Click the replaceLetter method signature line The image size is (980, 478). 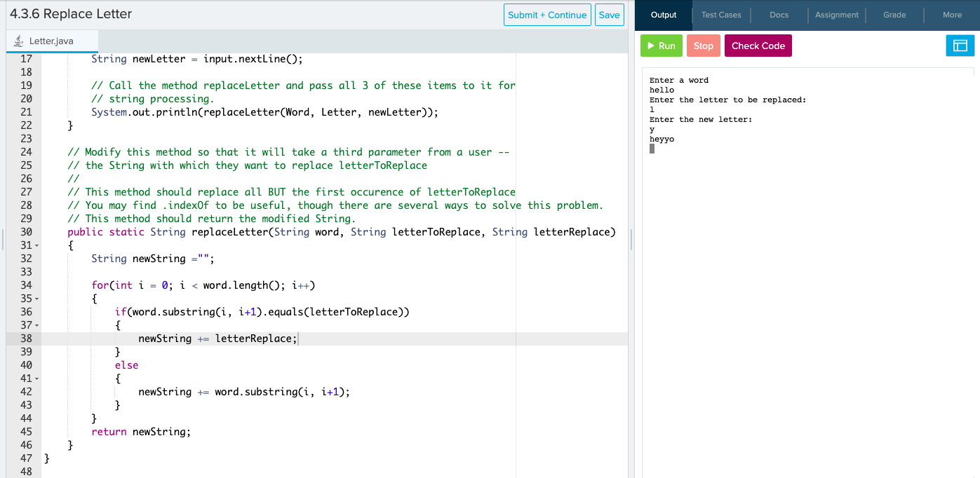coord(342,232)
